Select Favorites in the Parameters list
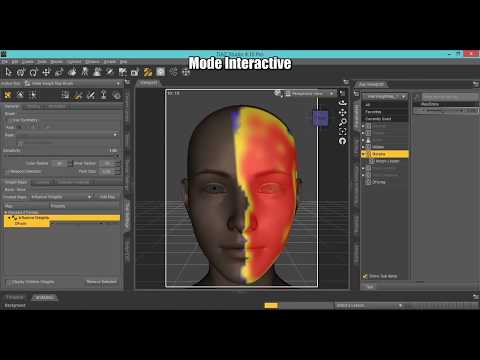Viewport: 480px width, 360px height. point(385,112)
